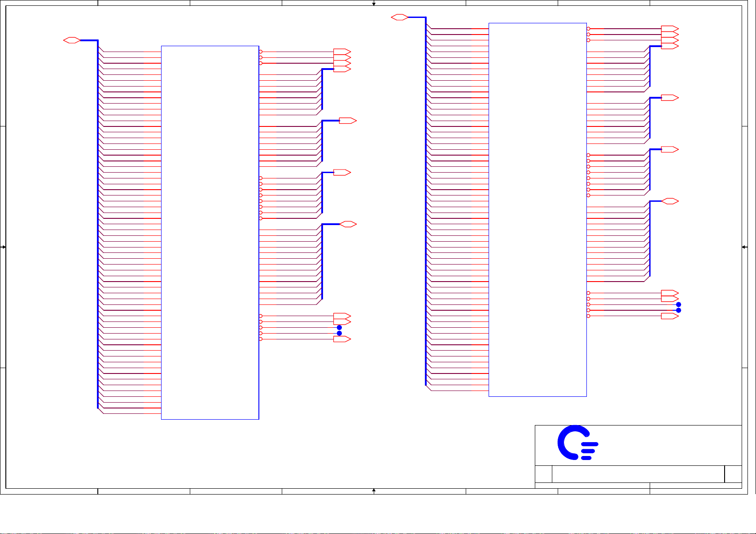Select the large left component rectangle
Viewport: 756px width, 534px height.
[x=210, y=232]
